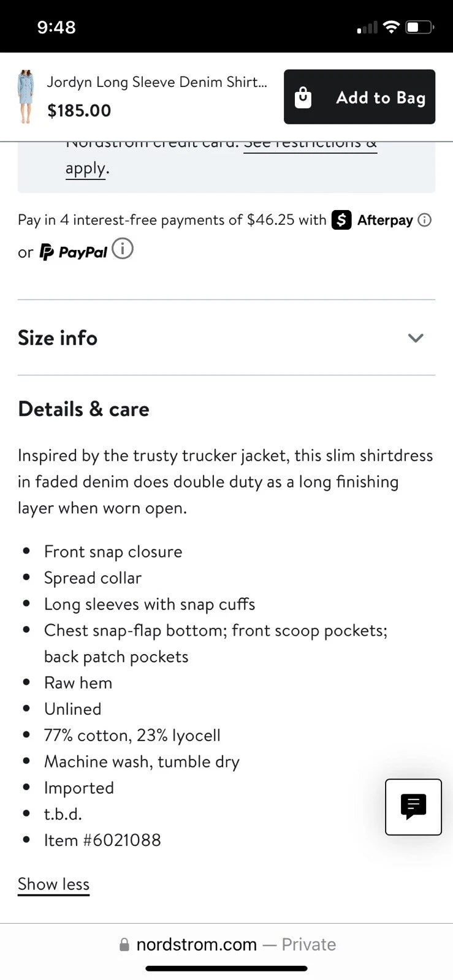Screen dimensions: 453x980
Task: Click the shopping bag icon
Action: tap(303, 97)
